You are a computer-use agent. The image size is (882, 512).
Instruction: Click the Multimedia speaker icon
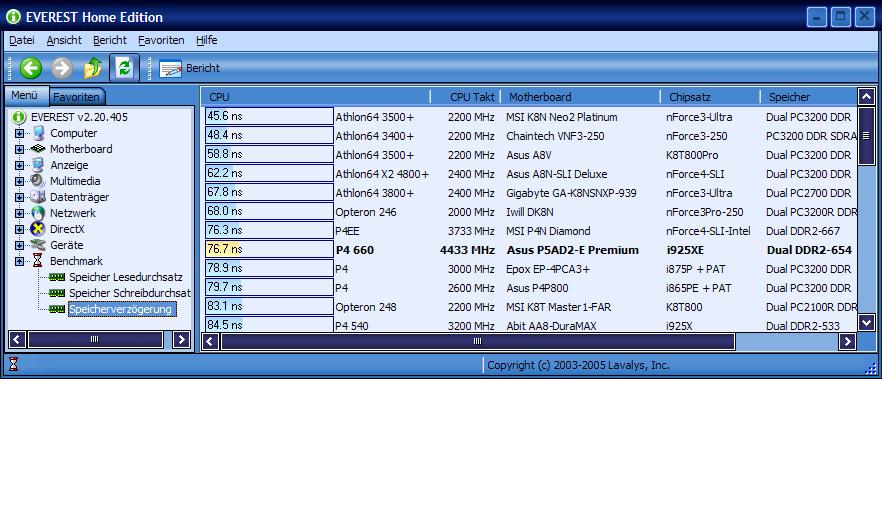tap(38, 181)
